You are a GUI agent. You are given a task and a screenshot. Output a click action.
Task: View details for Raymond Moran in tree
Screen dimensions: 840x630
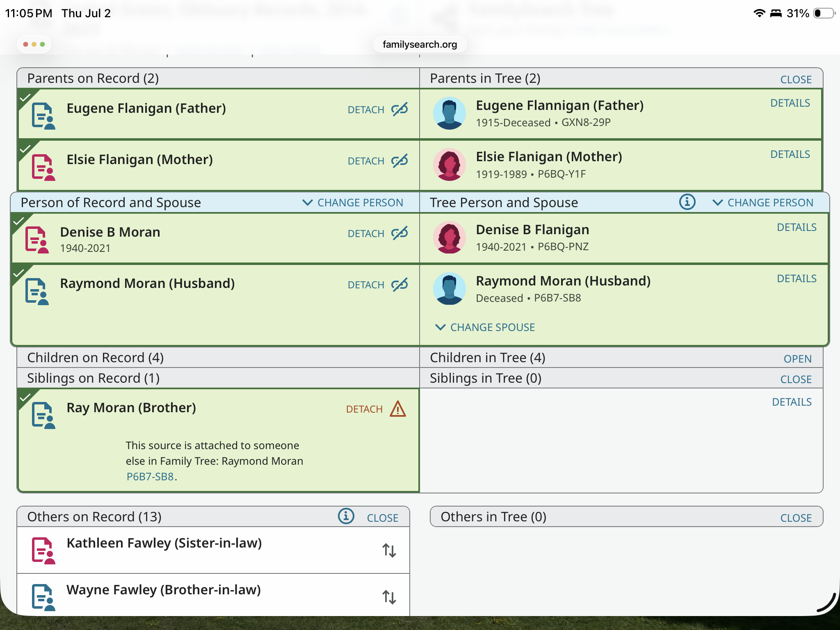[x=797, y=278]
